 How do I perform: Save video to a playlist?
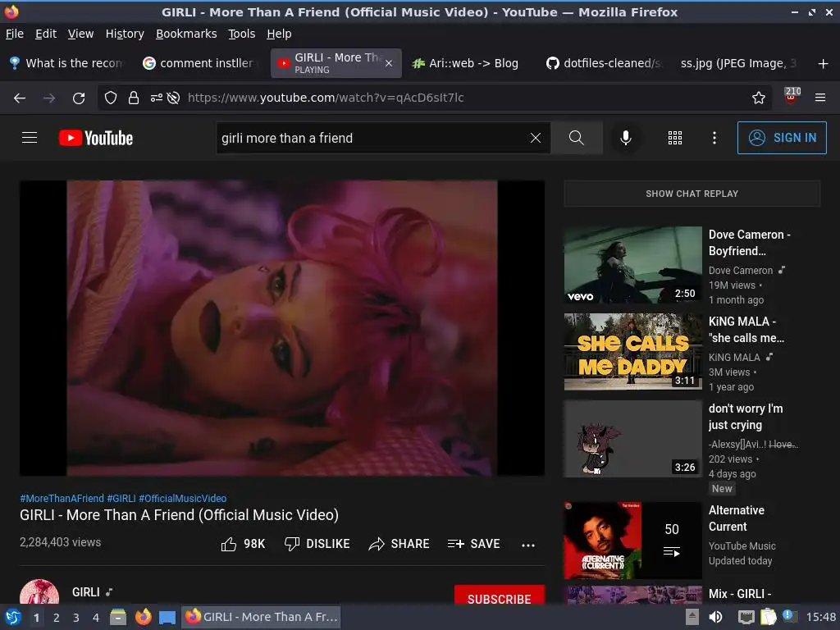[473, 544]
